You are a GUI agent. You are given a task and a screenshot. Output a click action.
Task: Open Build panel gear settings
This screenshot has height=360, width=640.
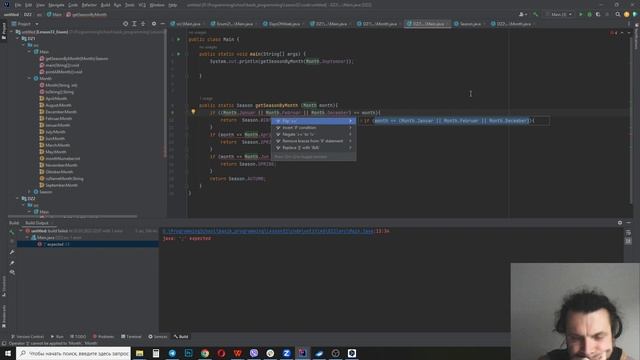[x=620, y=223]
